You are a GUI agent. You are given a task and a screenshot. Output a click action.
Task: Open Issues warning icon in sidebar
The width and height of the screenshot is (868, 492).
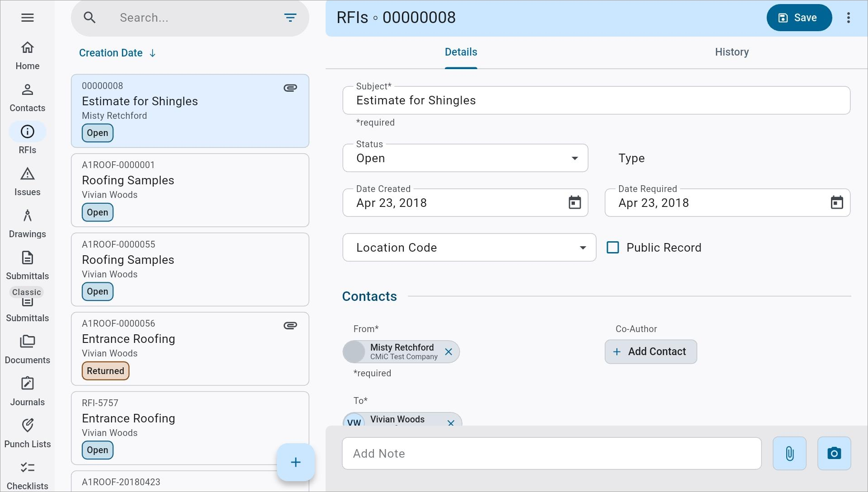[x=28, y=174]
